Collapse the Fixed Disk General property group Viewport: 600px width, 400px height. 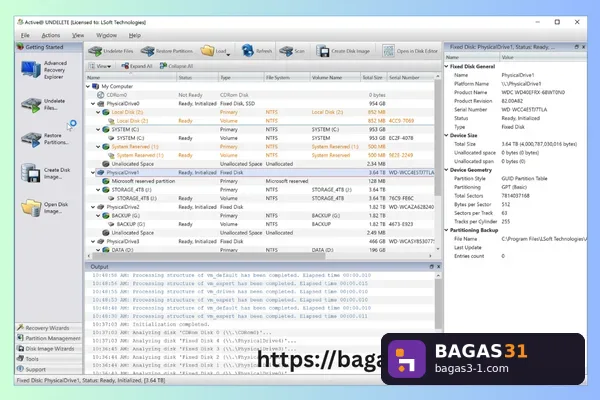[447, 66]
